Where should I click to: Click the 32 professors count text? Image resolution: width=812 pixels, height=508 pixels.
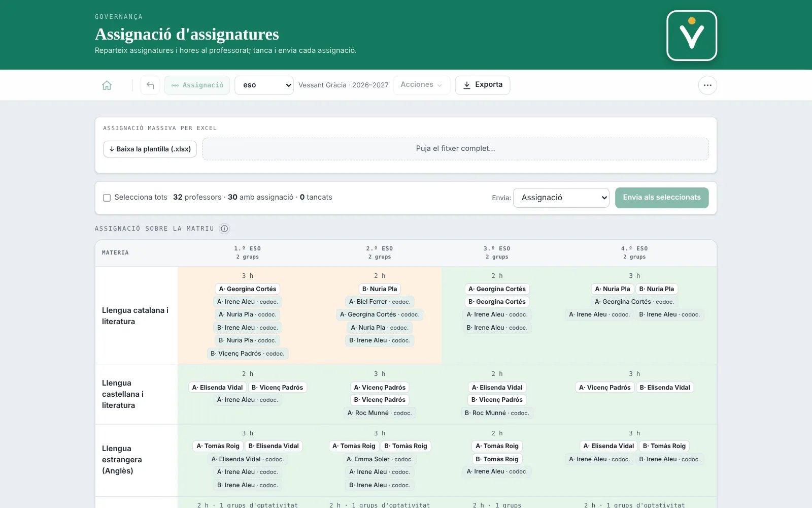(197, 197)
